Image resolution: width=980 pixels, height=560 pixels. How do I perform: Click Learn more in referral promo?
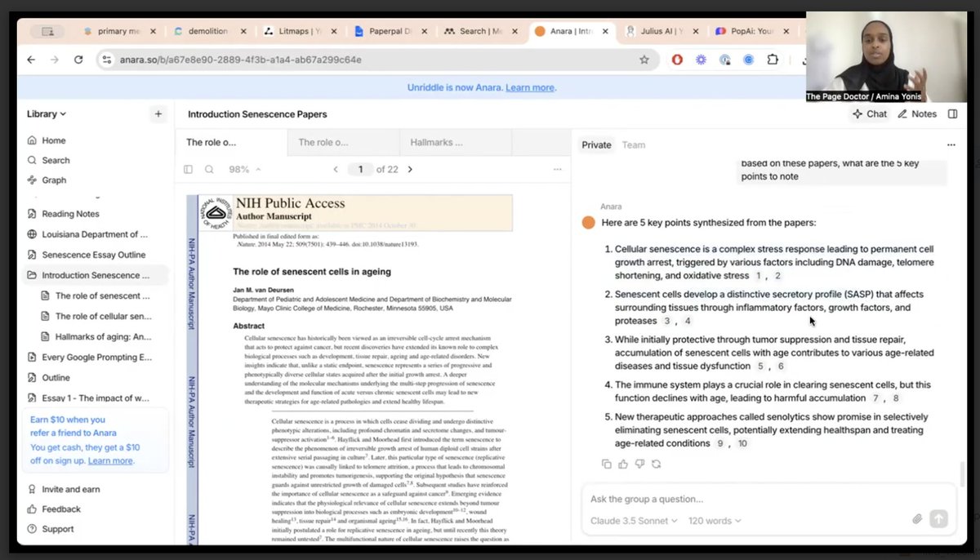(x=110, y=460)
